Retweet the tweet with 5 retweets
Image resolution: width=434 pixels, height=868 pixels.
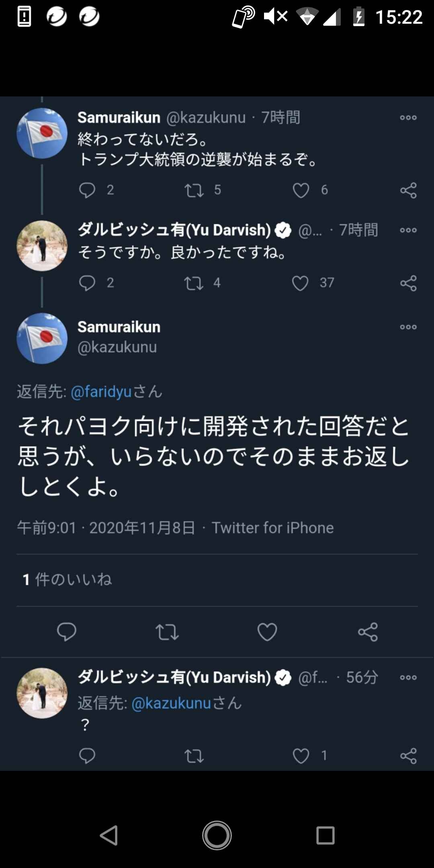pos(194,190)
